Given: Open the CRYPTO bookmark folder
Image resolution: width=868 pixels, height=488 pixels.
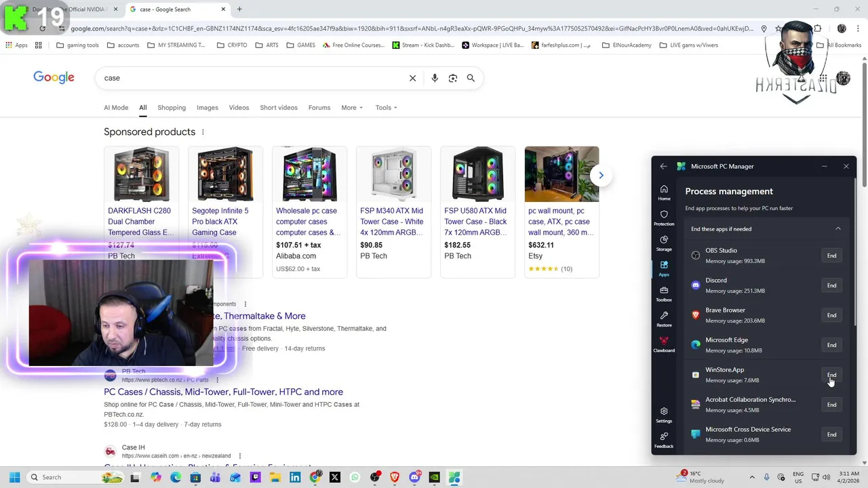Looking at the screenshot, I should point(232,45).
